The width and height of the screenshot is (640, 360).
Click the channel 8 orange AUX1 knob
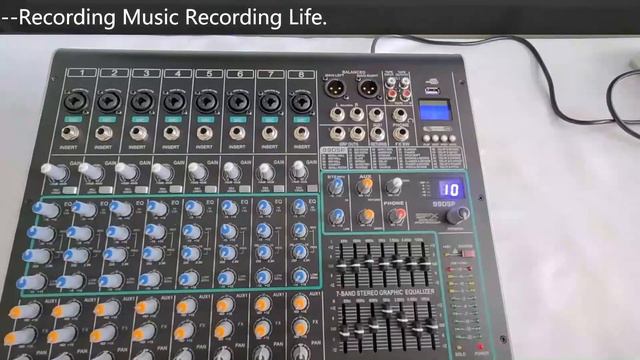(x=300, y=303)
